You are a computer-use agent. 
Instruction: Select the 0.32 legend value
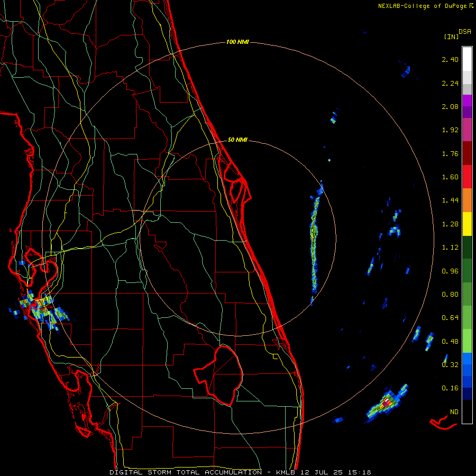click(450, 365)
